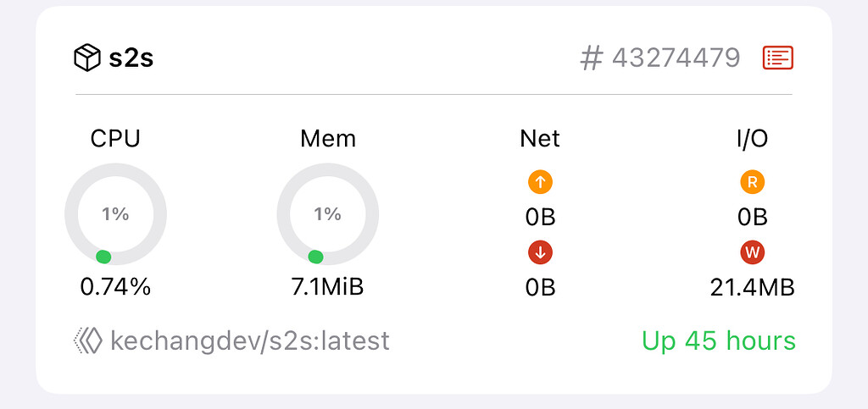
Task: Click the red W write I/O icon
Action: 753,252
